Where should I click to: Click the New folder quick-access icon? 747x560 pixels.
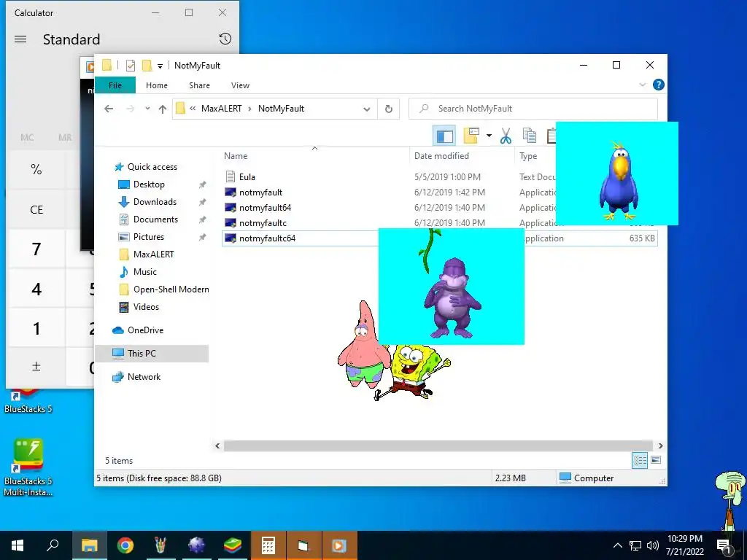pyautogui.click(x=147, y=65)
